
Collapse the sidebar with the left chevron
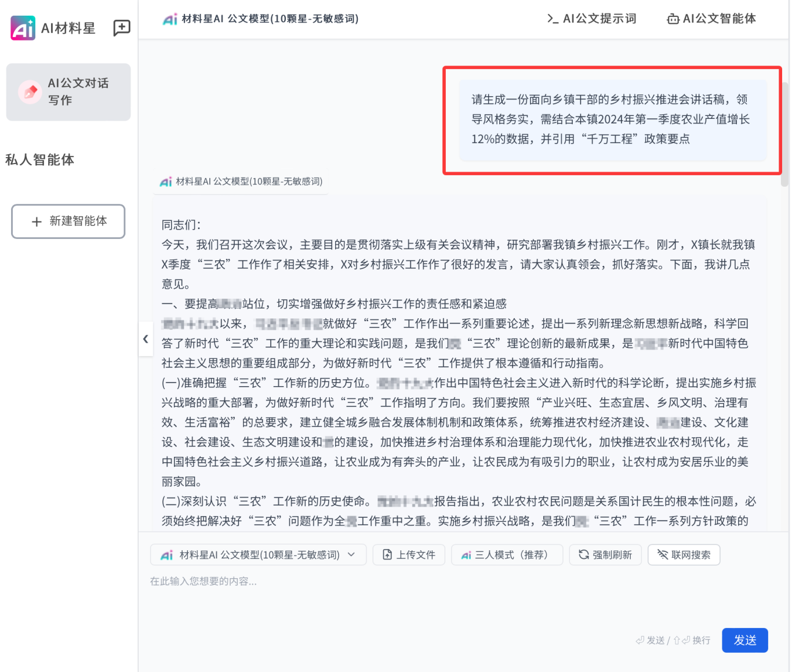tap(146, 339)
